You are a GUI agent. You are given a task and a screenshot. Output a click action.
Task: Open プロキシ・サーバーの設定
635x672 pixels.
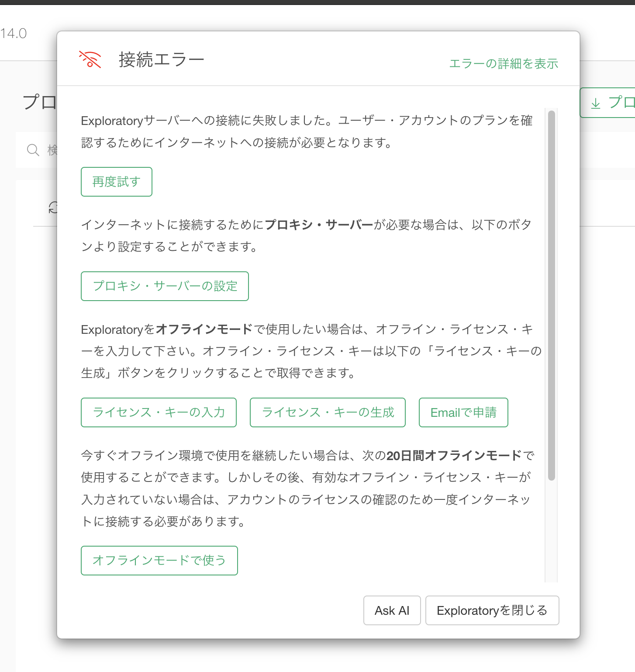pyautogui.click(x=165, y=286)
